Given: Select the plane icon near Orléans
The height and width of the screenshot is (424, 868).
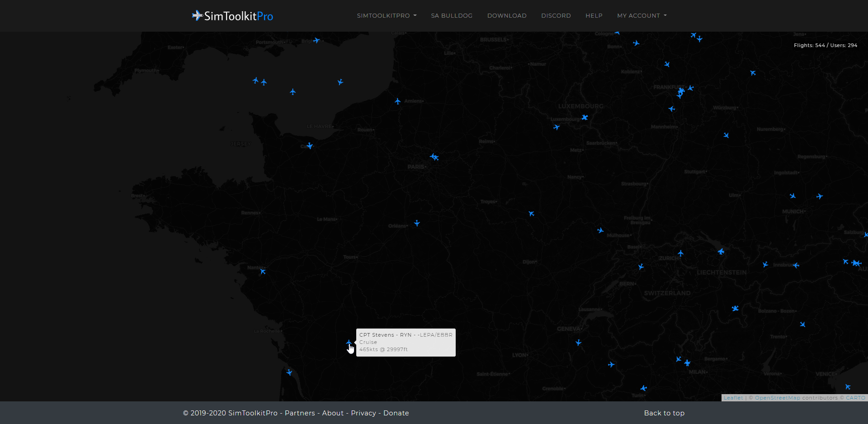Looking at the screenshot, I should (x=417, y=223).
